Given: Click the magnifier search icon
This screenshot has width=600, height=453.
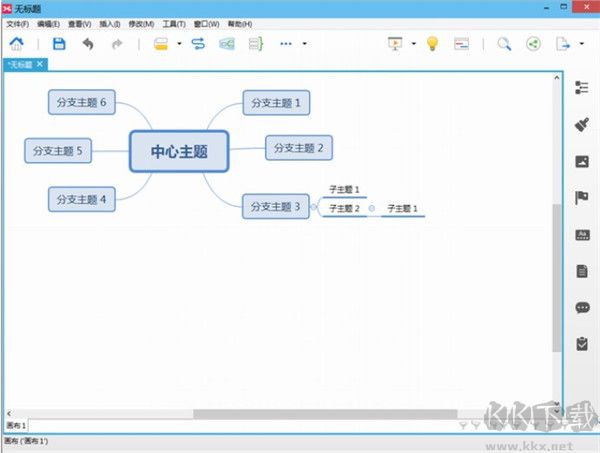Looking at the screenshot, I should point(504,44).
